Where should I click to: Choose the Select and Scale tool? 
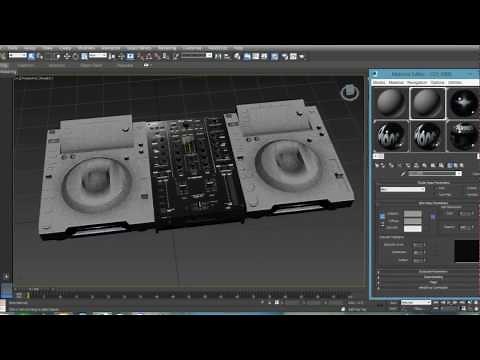84,56
